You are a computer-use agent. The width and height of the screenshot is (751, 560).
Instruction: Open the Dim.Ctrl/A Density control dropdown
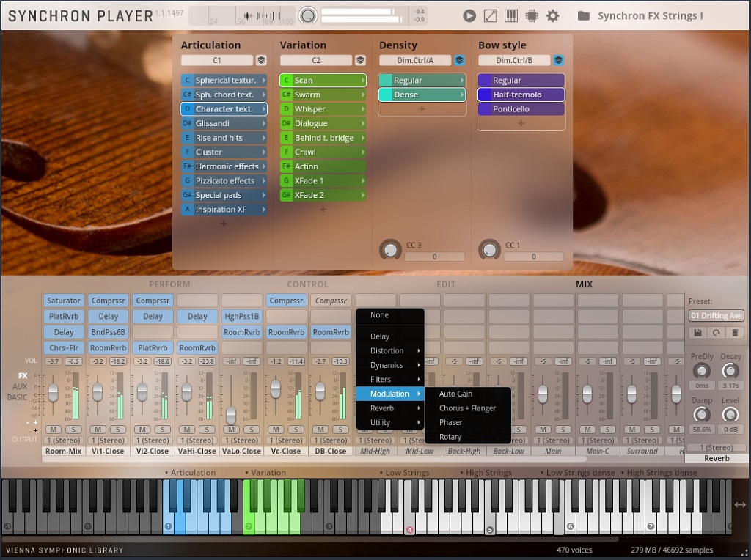click(415, 60)
